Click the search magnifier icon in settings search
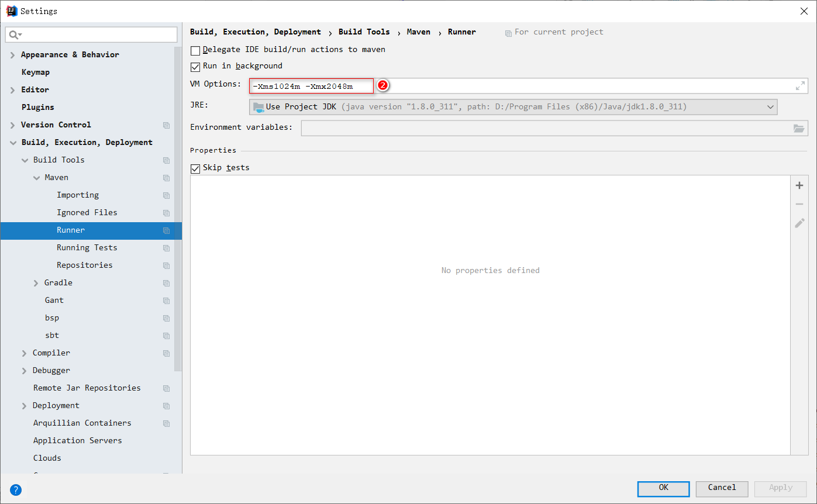 click(x=15, y=35)
